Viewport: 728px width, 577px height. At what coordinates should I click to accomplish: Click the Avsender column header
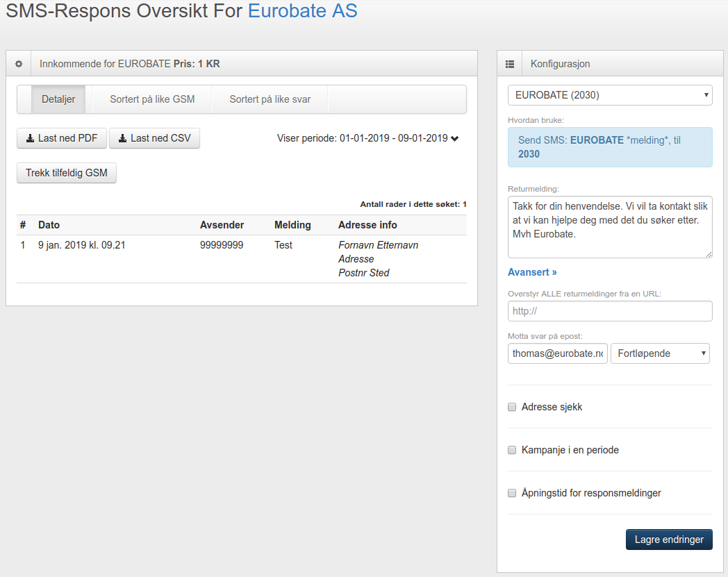click(222, 225)
